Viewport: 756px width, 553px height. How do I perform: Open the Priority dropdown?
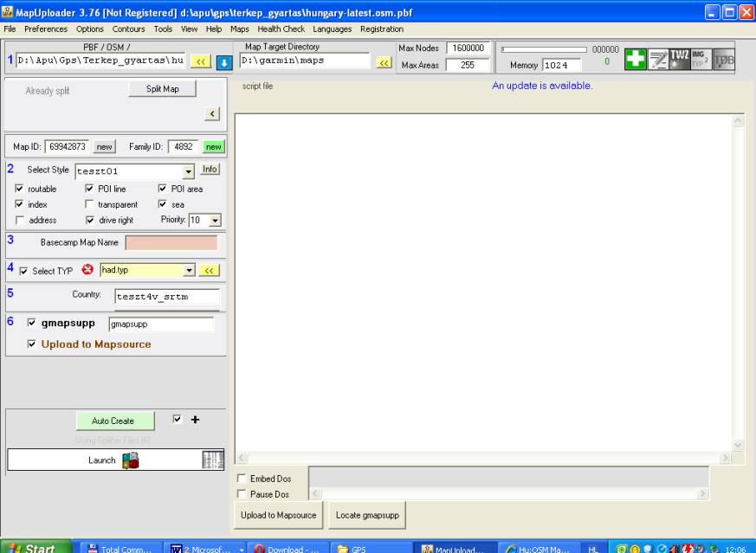point(215,221)
